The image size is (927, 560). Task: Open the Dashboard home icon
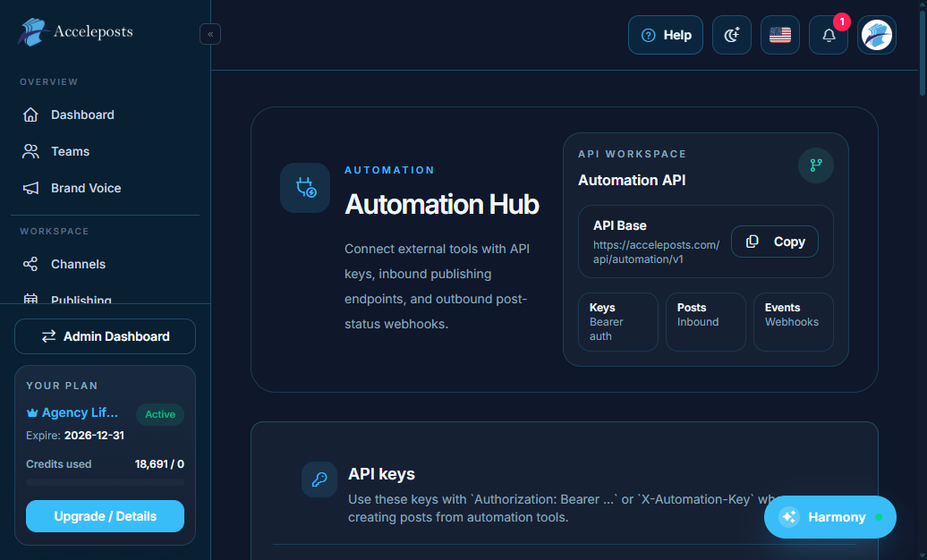pos(30,115)
